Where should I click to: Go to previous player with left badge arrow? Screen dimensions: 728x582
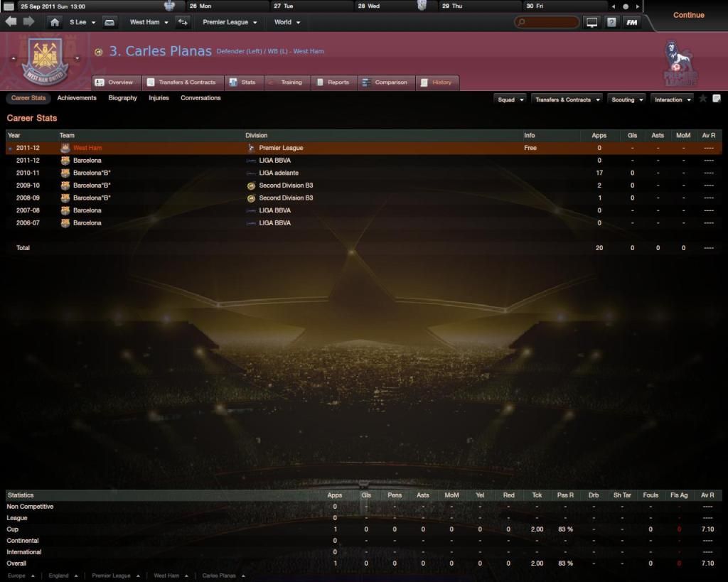[13, 58]
